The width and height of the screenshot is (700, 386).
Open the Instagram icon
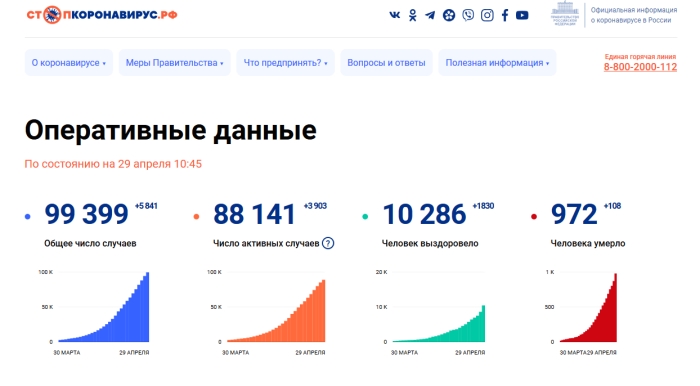click(487, 15)
